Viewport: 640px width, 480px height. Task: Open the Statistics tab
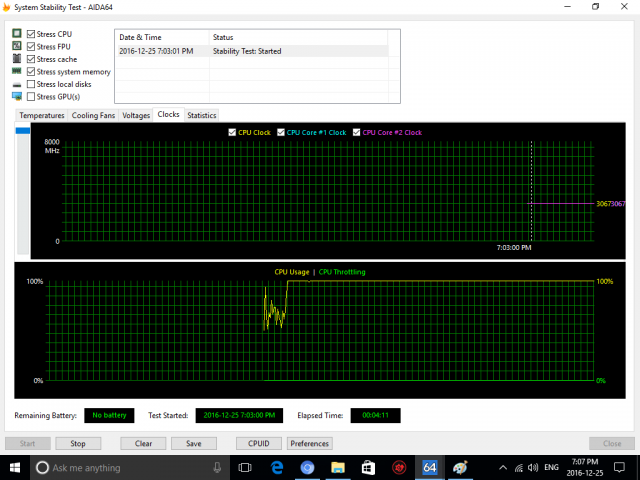[201, 115]
